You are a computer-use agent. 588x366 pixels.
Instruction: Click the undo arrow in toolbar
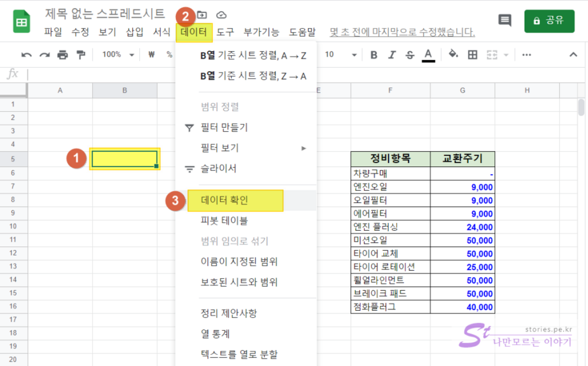27,55
